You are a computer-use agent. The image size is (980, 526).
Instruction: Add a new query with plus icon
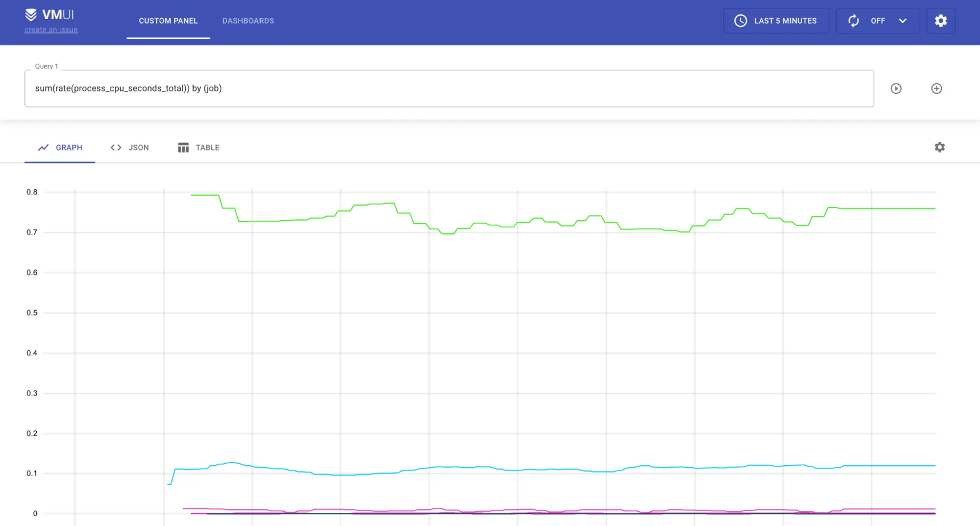pyautogui.click(x=936, y=88)
